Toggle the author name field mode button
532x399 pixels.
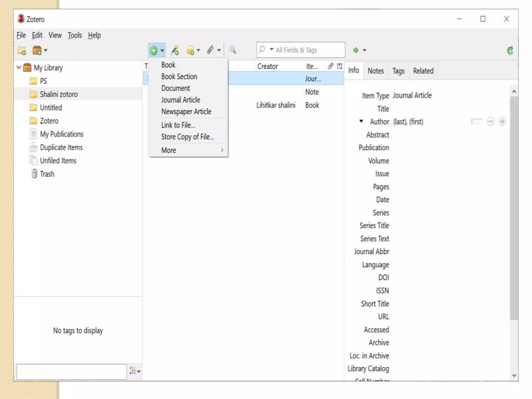click(476, 121)
